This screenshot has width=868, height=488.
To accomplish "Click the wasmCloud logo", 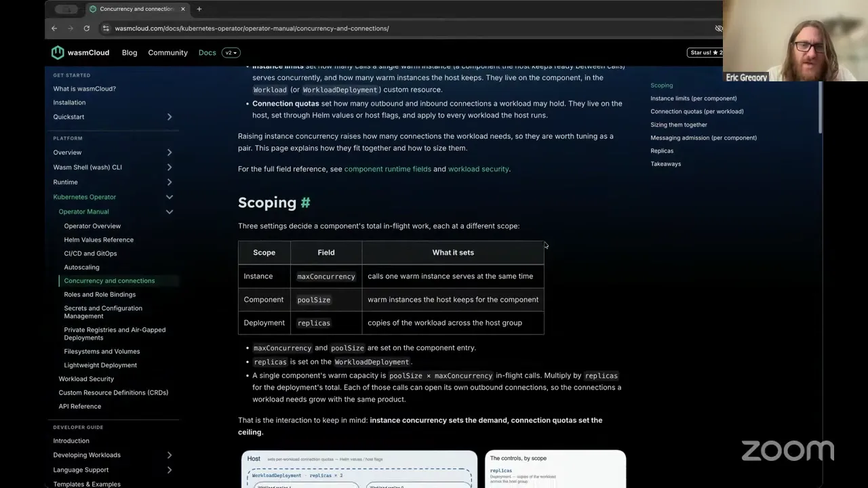I will [80, 52].
